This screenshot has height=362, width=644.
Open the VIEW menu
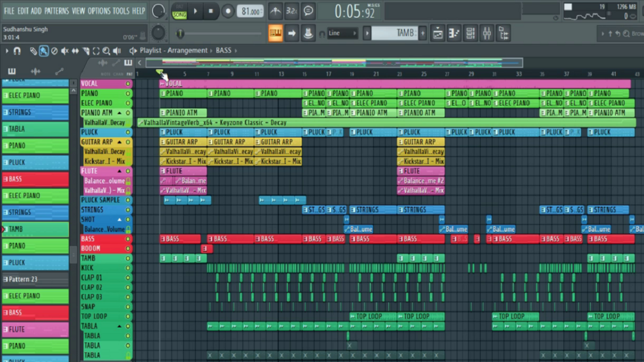point(78,11)
